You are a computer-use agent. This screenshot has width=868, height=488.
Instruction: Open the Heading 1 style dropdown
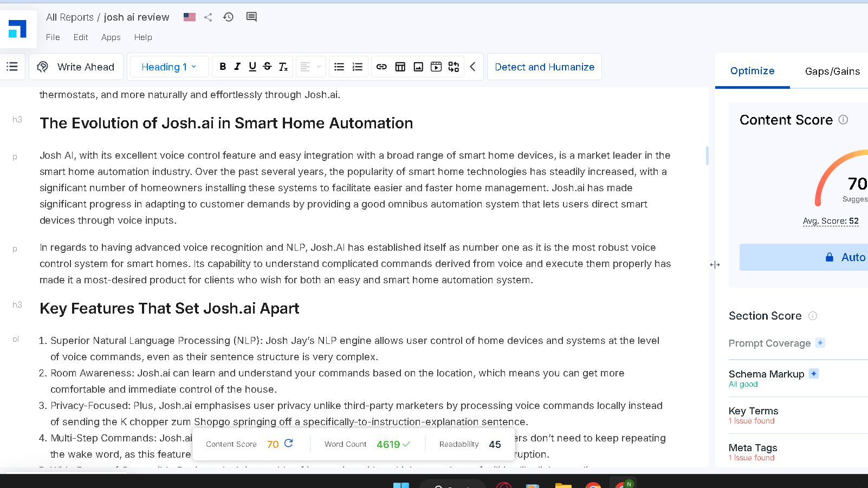click(169, 67)
